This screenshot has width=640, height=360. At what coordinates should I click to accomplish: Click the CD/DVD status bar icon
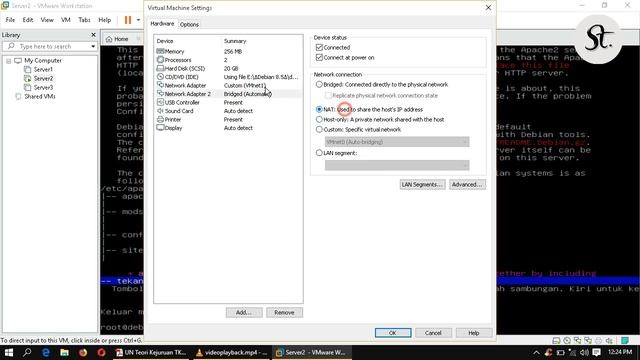tap(567, 340)
